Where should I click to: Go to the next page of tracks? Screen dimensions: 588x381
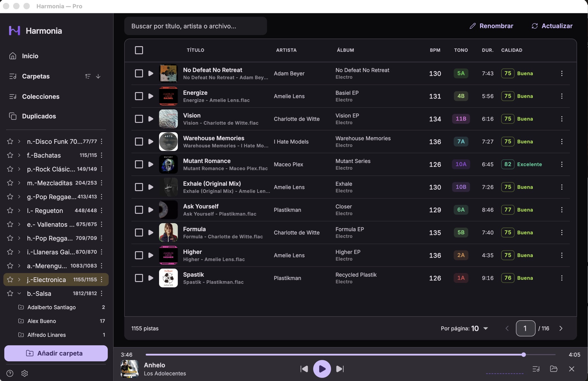561,328
